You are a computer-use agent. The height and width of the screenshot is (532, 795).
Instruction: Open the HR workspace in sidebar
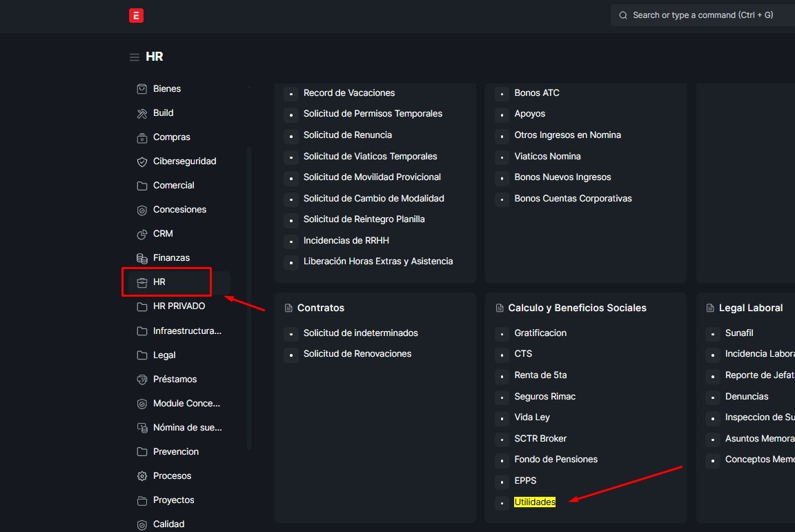(159, 282)
